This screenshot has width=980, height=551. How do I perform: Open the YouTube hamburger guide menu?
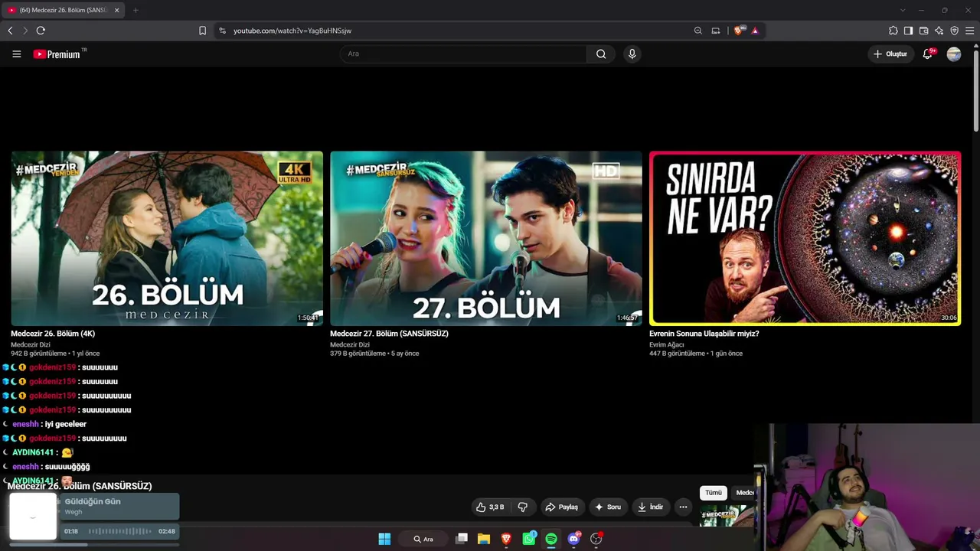point(17,54)
